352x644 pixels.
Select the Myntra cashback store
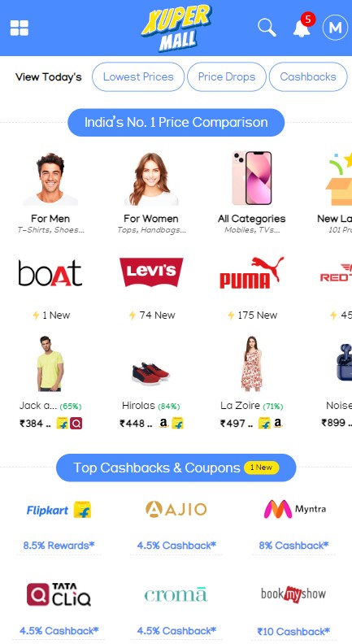(295, 509)
